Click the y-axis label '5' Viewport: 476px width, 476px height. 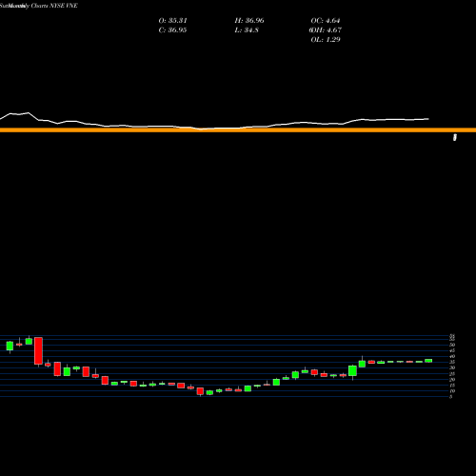click(x=451, y=397)
